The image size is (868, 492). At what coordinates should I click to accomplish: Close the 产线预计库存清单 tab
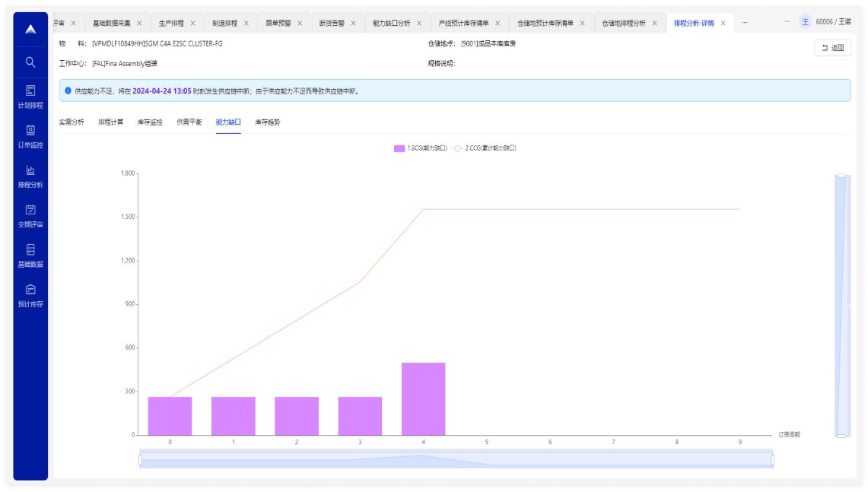coord(498,24)
